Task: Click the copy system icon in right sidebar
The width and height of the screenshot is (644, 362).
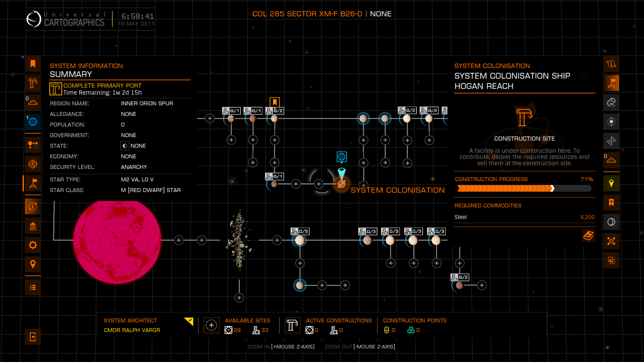Action: [x=611, y=260]
